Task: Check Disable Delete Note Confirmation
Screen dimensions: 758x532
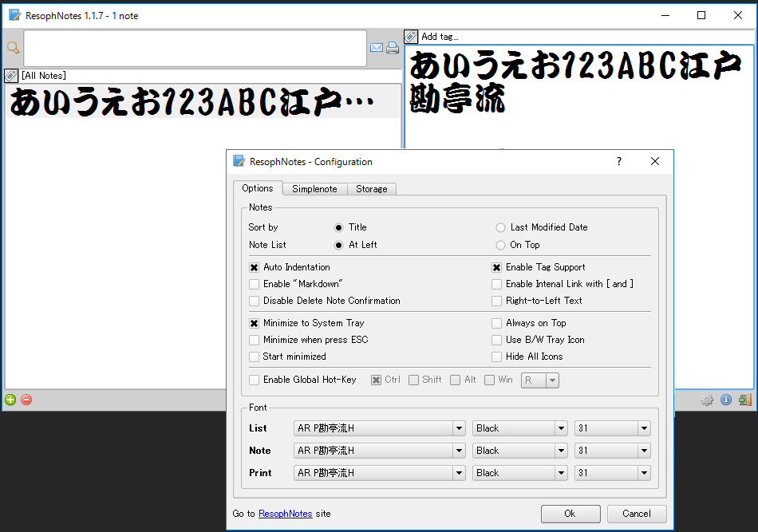Action: pyautogui.click(x=255, y=301)
